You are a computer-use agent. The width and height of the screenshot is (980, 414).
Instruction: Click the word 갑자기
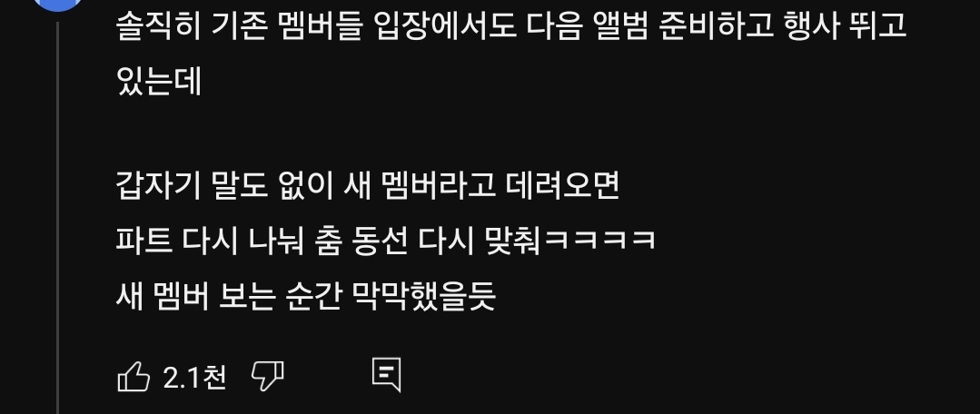click(159, 185)
